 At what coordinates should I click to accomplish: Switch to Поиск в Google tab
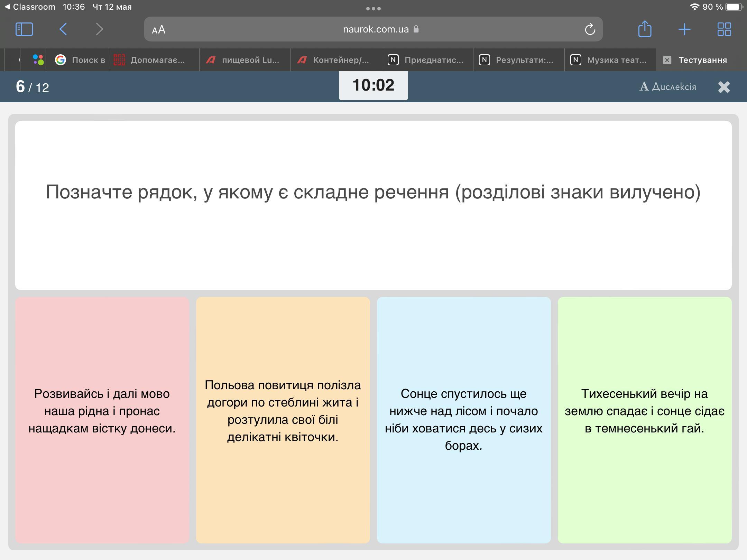pyautogui.click(x=80, y=60)
